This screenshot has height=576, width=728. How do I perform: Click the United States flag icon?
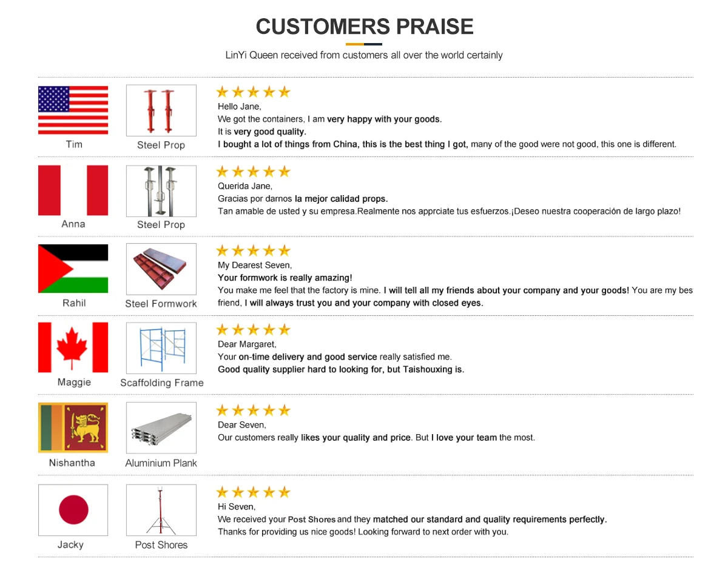73,110
